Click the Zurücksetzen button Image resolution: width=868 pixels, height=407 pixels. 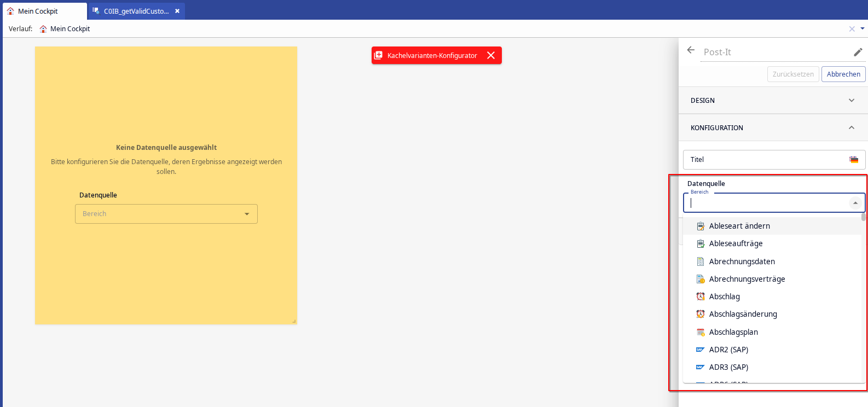tap(792, 74)
